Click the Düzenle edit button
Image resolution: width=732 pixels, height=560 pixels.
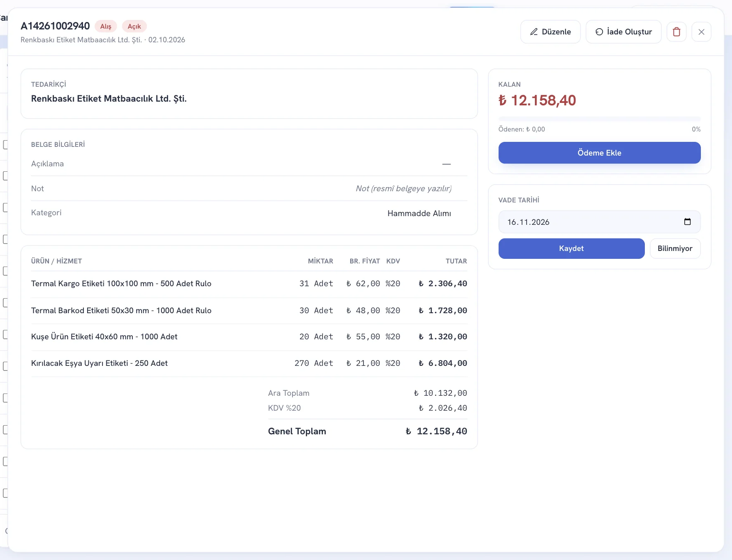pos(550,32)
